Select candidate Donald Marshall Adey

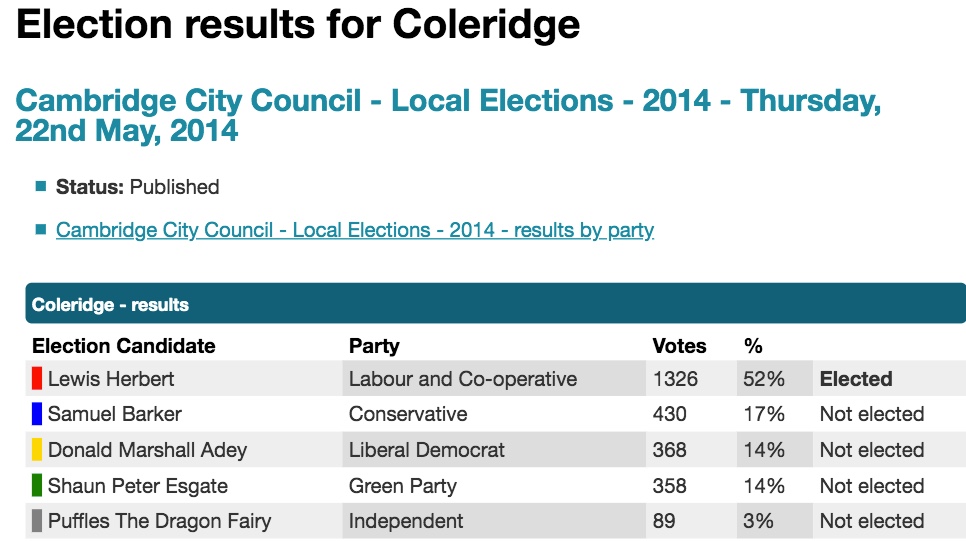(x=147, y=450)
